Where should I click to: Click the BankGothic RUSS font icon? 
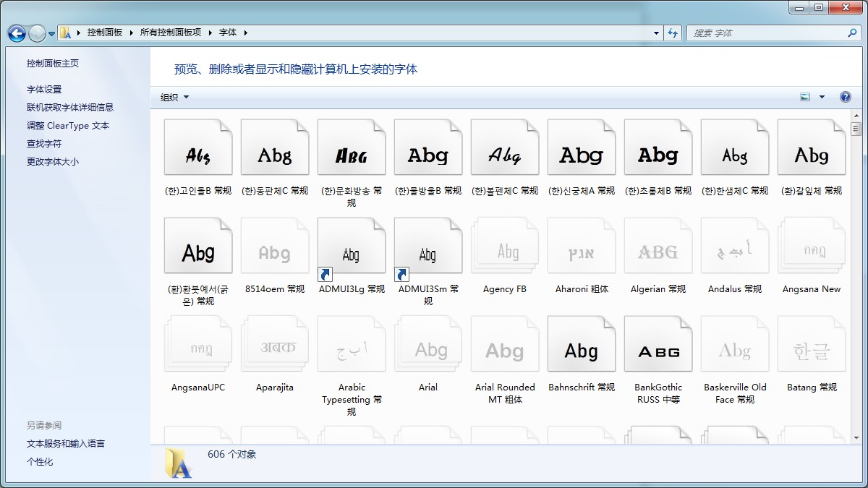pyautogui.click(x=658, y=351)
